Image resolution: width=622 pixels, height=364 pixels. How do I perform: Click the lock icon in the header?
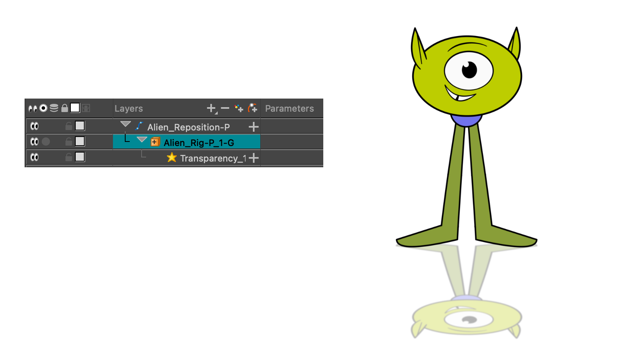click(65, 108)
